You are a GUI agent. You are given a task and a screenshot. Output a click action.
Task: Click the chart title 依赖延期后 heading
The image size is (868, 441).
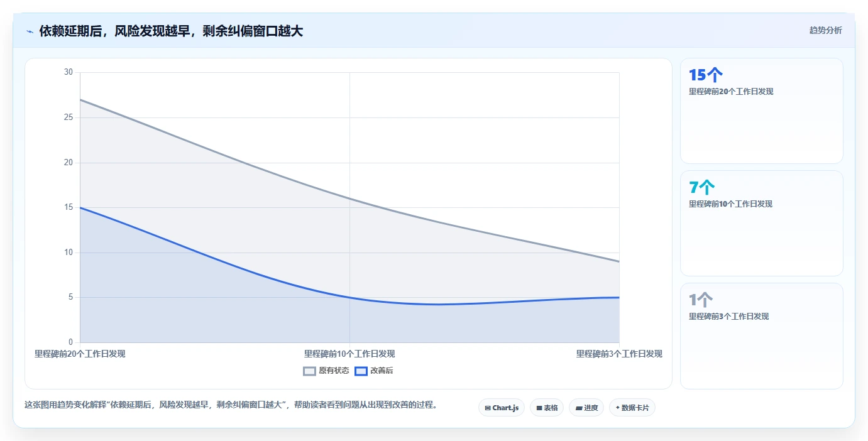(171, 31)
